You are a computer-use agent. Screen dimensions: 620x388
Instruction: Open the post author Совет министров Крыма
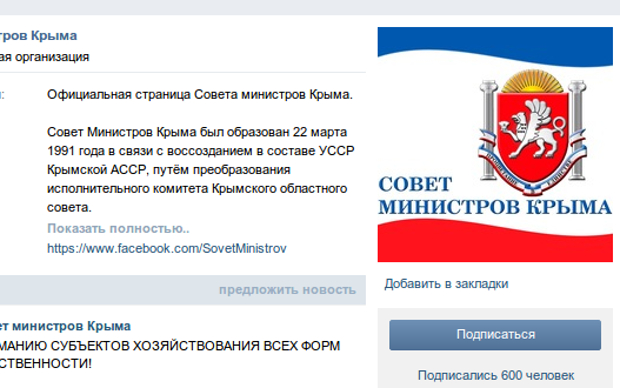(x=65, y=326)
